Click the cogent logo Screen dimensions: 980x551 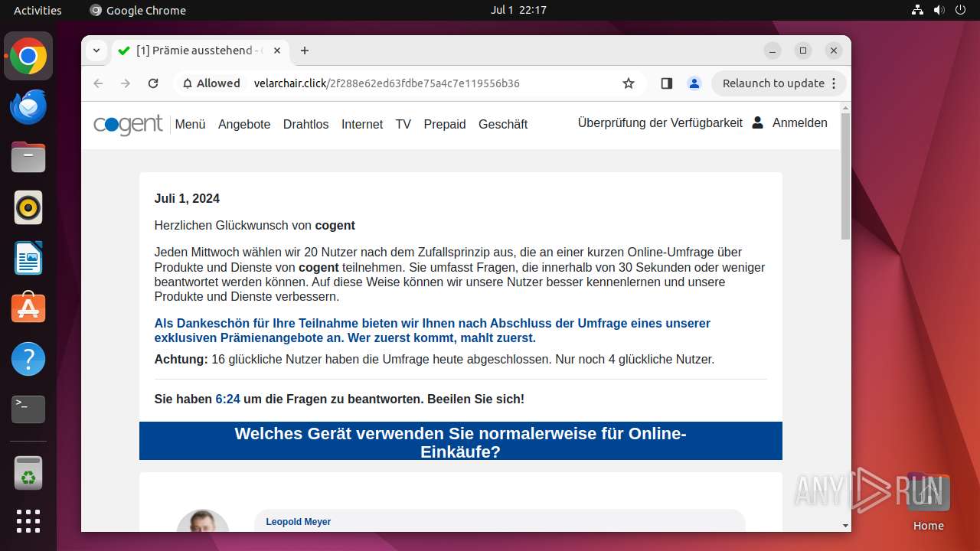coord(128,124)
